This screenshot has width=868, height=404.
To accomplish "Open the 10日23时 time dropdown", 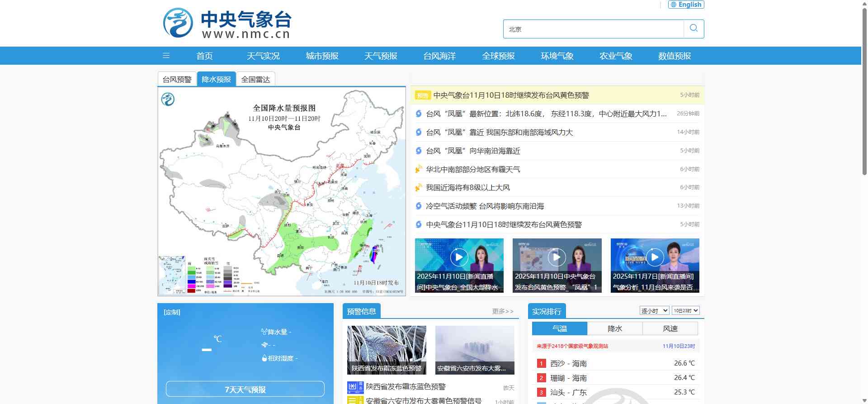I will click(685, 310).
